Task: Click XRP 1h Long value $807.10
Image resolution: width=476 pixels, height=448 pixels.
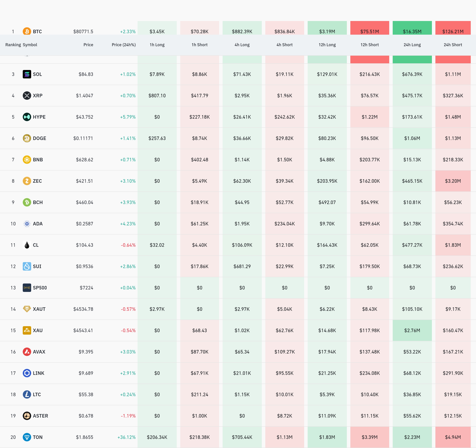Action: pyautogui.click(x=157, y=96)
